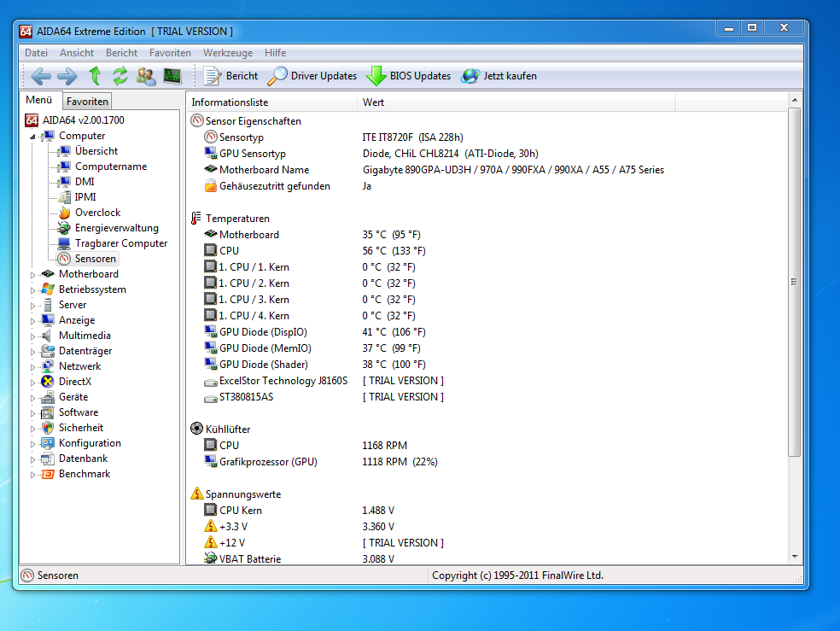Select the Grafikprozessor (GPU) fan row
840x631 pixels.
coord(487,462)
